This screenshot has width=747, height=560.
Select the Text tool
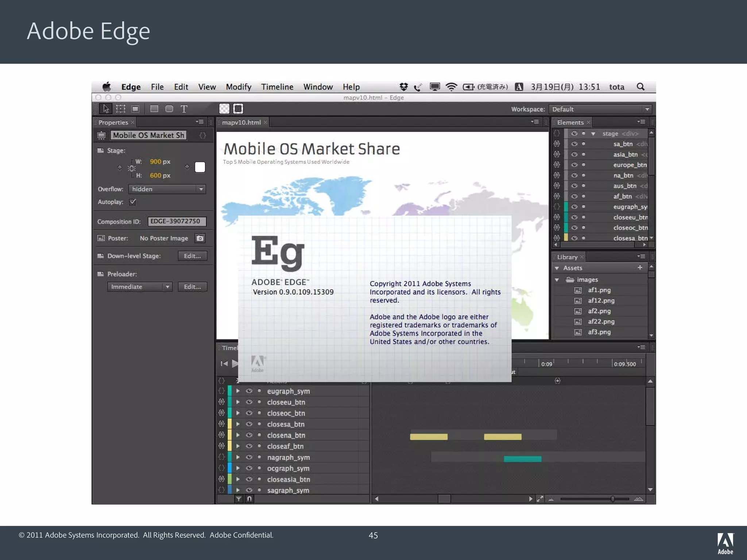[184, 109]
